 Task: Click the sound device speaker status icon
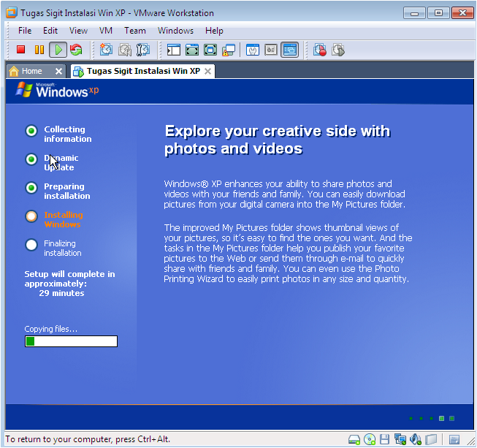(415, 439)
